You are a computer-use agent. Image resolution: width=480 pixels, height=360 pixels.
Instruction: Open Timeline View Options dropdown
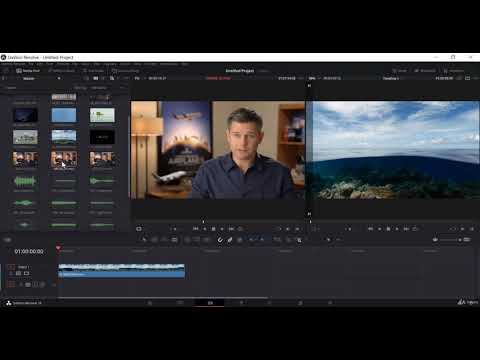[x=7, y=239]
